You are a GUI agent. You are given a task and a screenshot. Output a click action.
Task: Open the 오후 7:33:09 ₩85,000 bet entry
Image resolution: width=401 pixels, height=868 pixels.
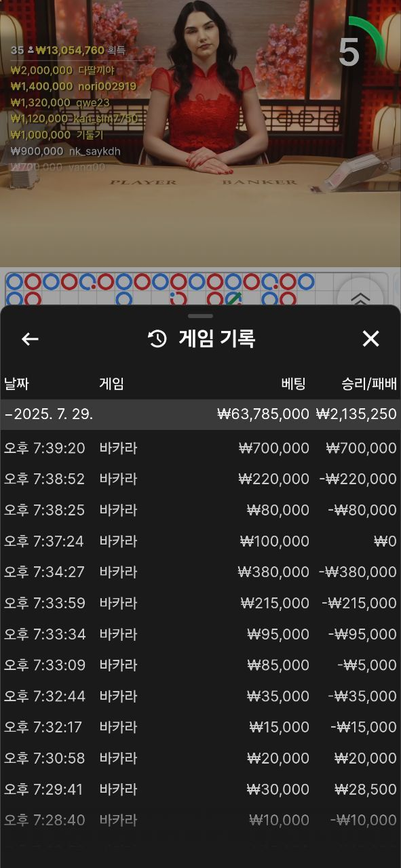(x=200, y=665)
